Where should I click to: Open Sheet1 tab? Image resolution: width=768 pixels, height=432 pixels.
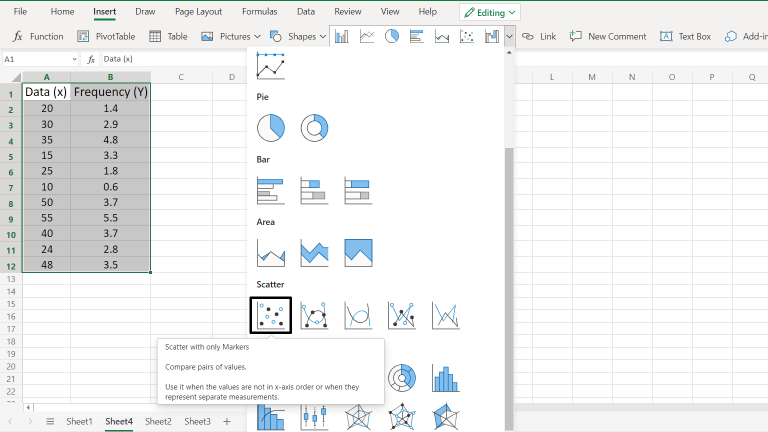tap(79, 421)
